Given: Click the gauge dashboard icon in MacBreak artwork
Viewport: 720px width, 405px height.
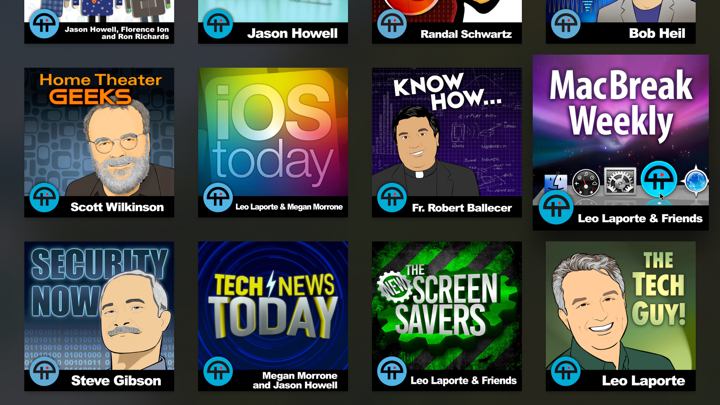Looking at the screenshot, I should pos(586,182).
